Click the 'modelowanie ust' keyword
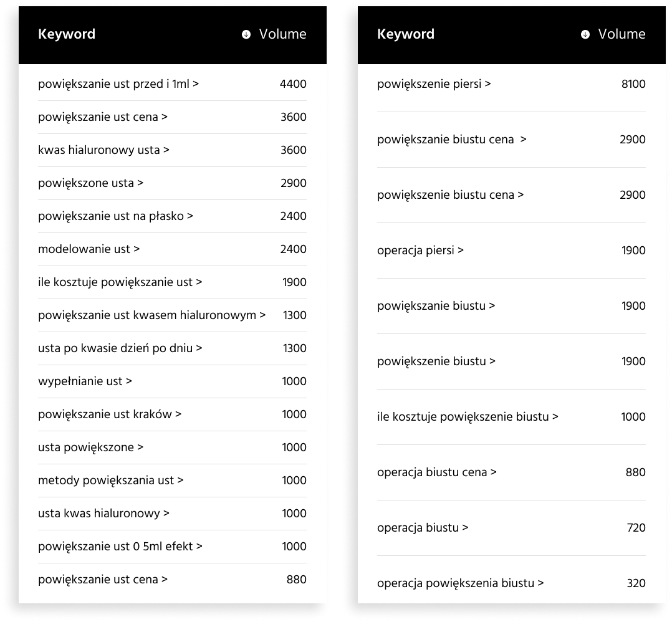 [89, 249]
